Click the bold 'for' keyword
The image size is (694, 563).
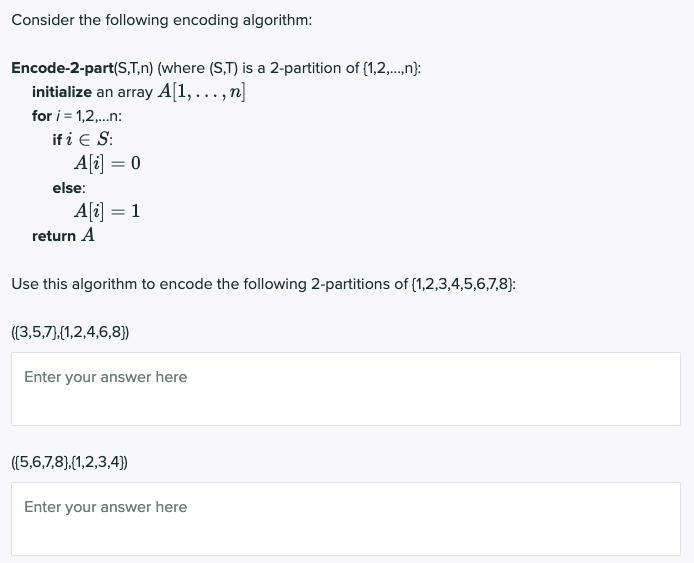pos(42,116)
